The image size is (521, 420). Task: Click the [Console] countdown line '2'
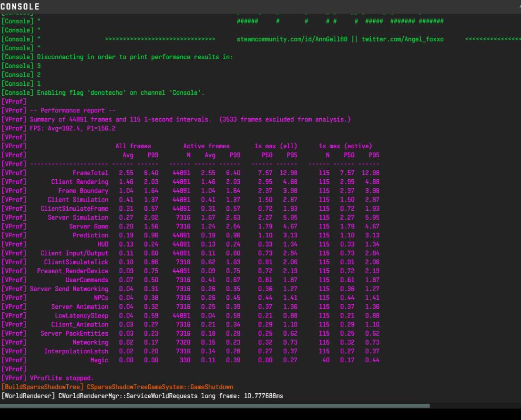(x=21, y=75)
